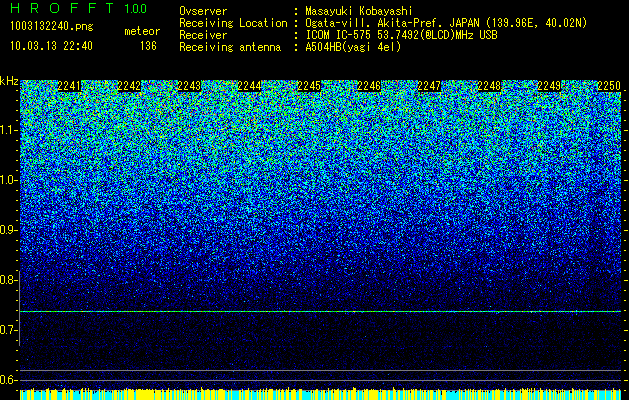This screenshot has height=400, width=629.
Task: Click the yellow and cyan signal level bar
Action: [x=320, y=394]
